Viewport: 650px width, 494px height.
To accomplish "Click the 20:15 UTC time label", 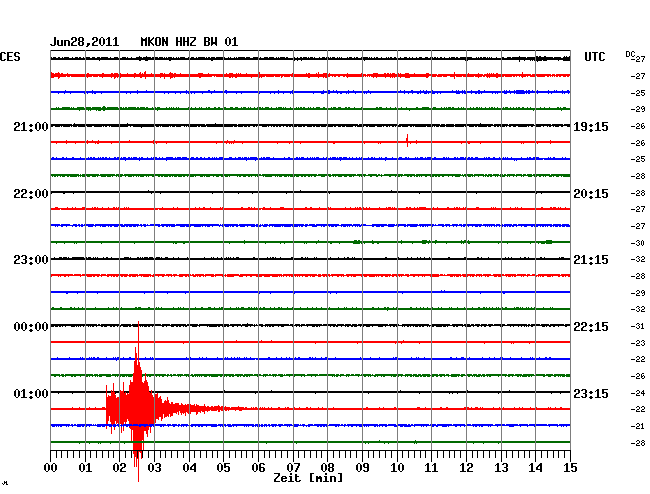I will click(x=591, y=194).
